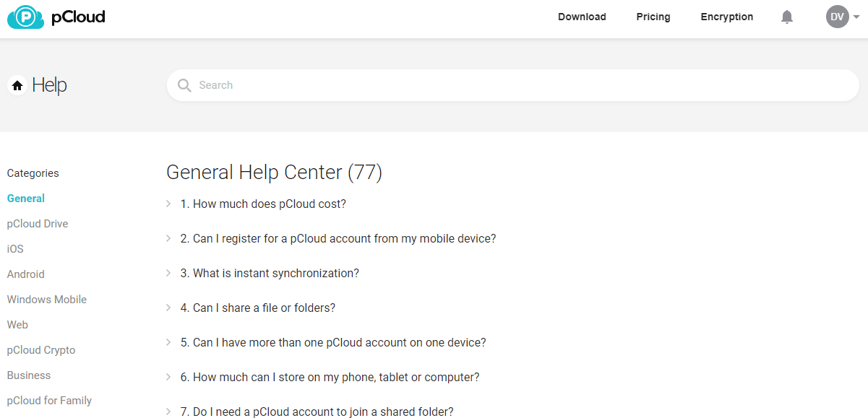Select the General category
The width and height of the screenshot is (868, 418).
pos(26,199)
